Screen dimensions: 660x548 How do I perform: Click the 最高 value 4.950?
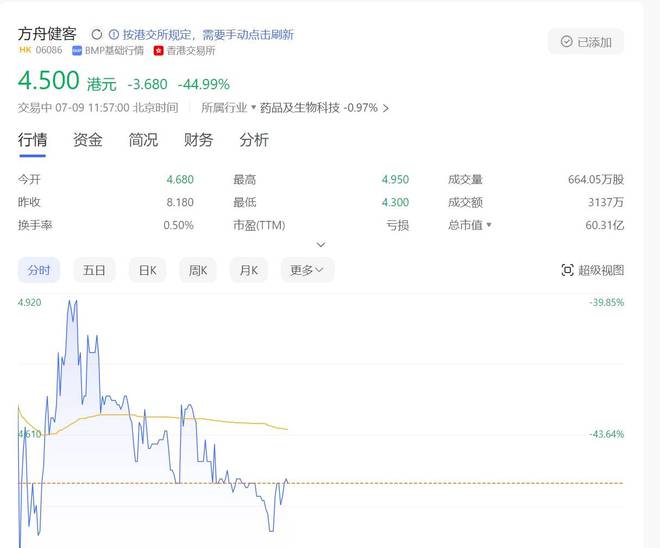click(395, 180)
